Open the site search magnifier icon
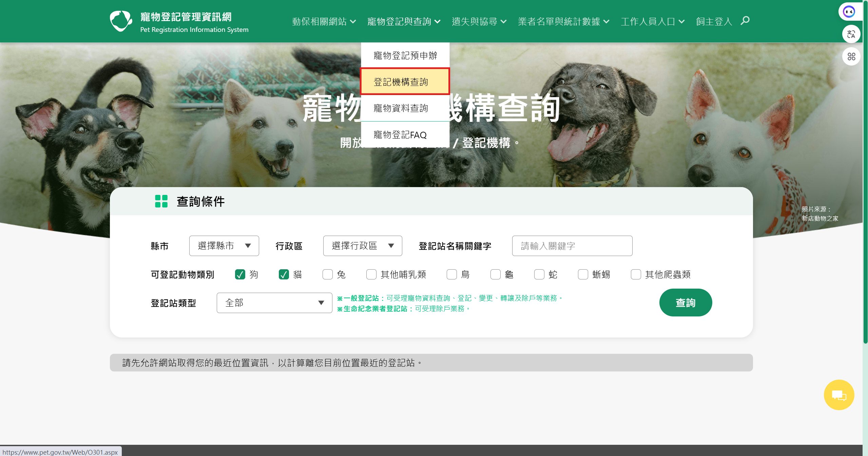 click(745, 21)
